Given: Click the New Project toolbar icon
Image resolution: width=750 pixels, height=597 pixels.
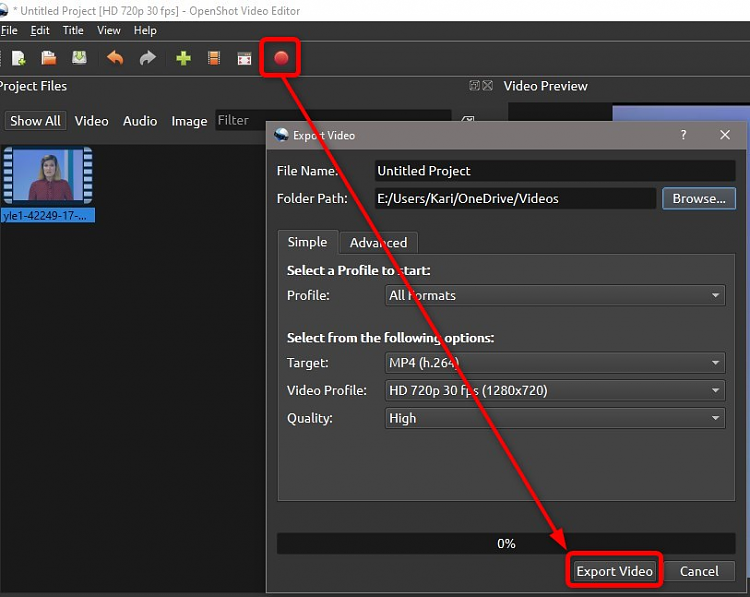Looking at the screenshot, I should 19,58.
